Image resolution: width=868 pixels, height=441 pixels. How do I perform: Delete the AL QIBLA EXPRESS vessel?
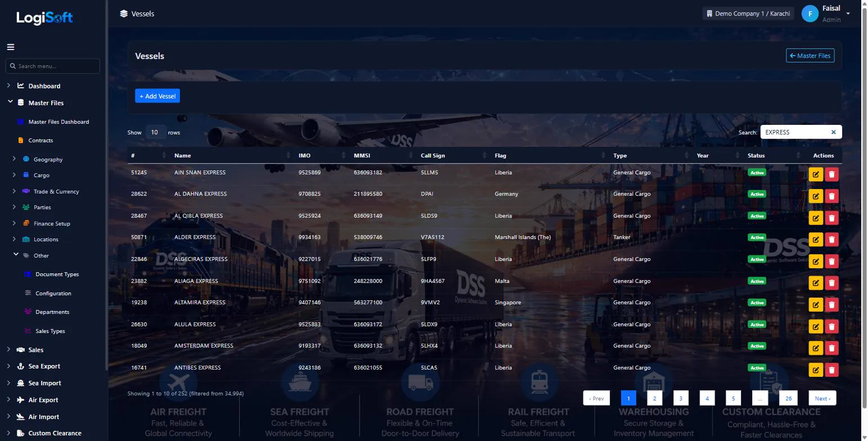pos(831,218)
